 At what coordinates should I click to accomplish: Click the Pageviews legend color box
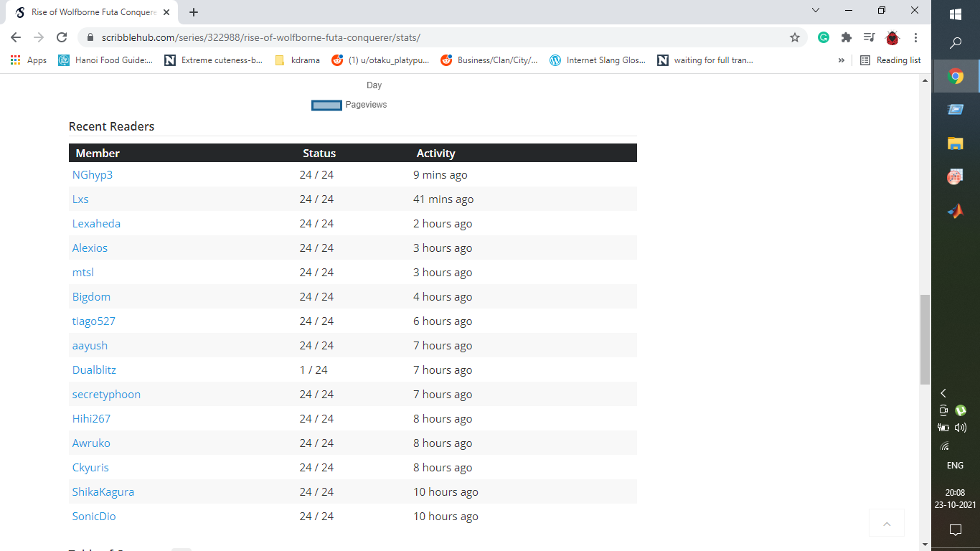coord(326,105)
